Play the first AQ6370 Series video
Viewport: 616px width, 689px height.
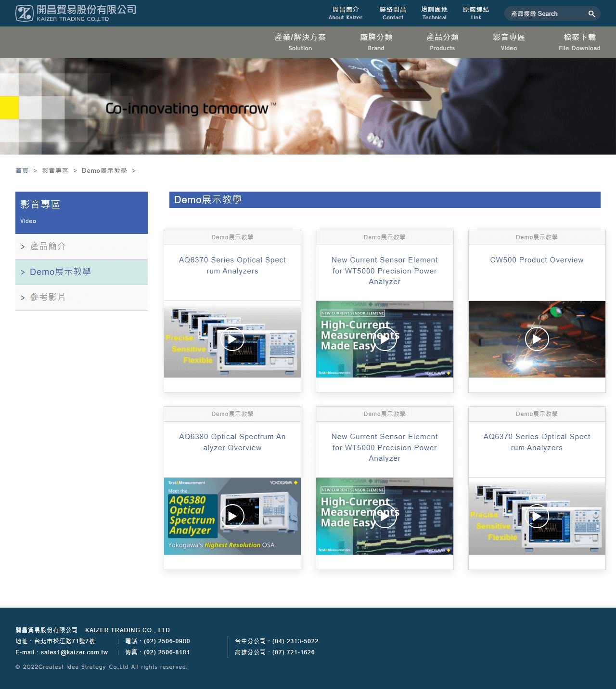click(232, 339)
